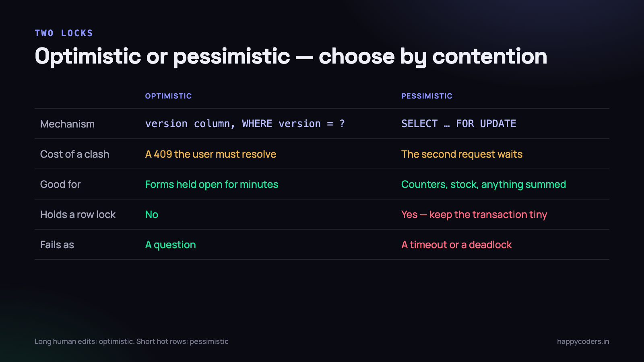Image resolution: width=644 pixels, height=362 pixels.
Task: Open the happycoders.in footer link
Action: click(x=583, y=341)
